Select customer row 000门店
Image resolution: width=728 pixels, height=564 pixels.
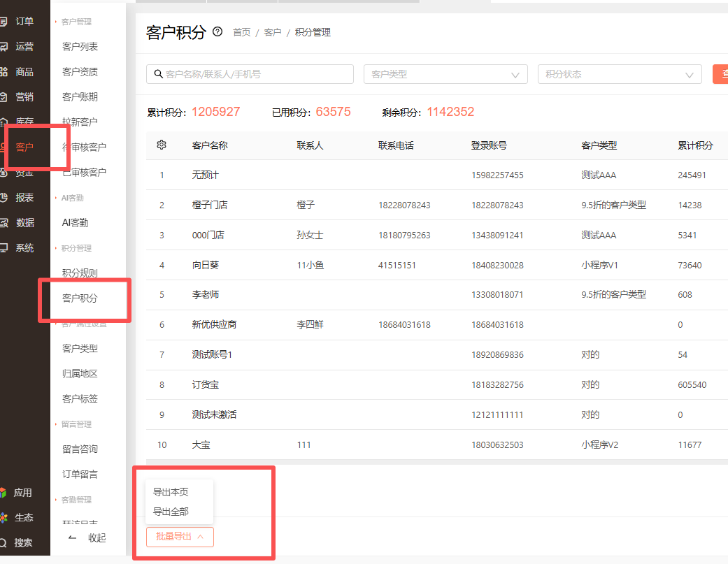point(437,235)
